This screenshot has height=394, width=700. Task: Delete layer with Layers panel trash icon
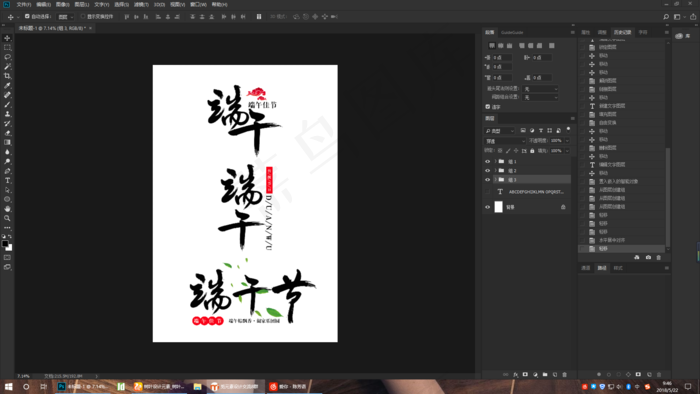(565, 375)
